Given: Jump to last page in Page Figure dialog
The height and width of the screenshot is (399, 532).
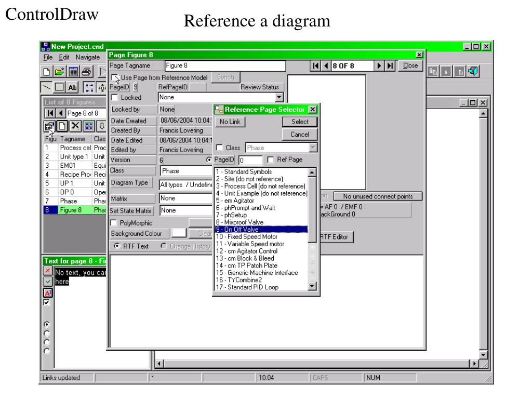Looking at the screenshot, I should click(x=390, y=65).
